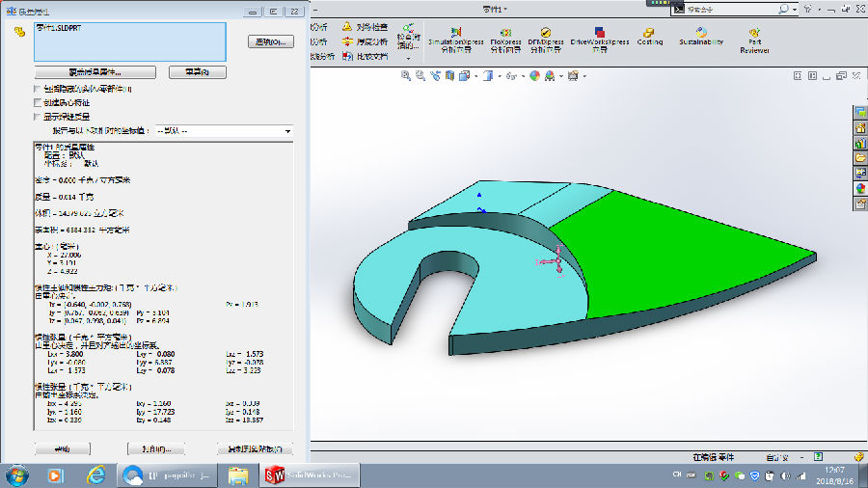Launch SimulationXpress analysis wizard

click(456, 38)
